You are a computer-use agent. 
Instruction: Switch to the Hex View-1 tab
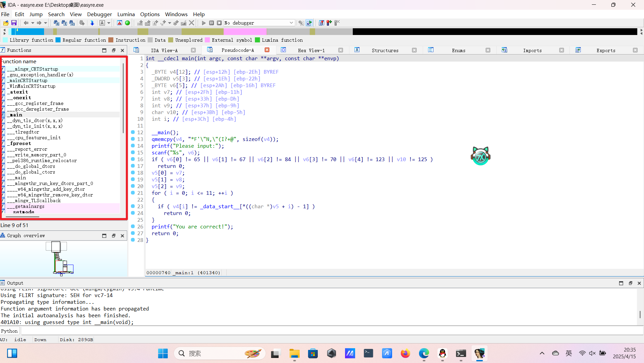(x=311, y=50)
